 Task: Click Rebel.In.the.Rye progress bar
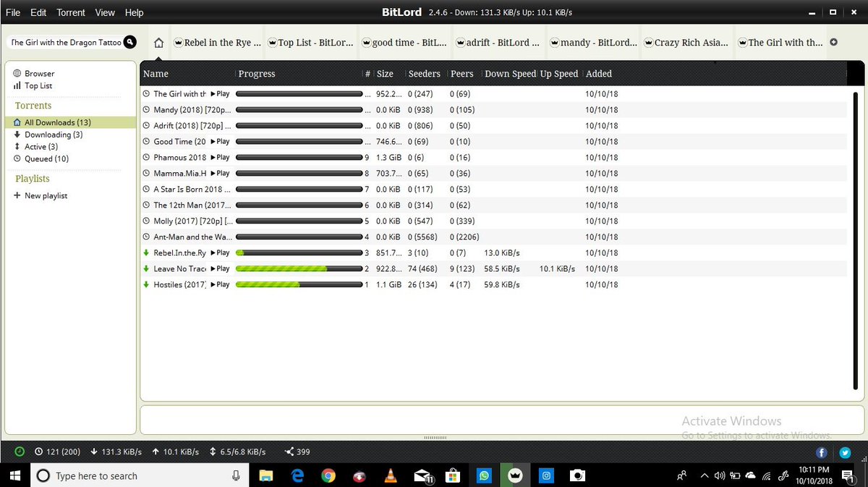pyautogui.click(x=299, y=253)
